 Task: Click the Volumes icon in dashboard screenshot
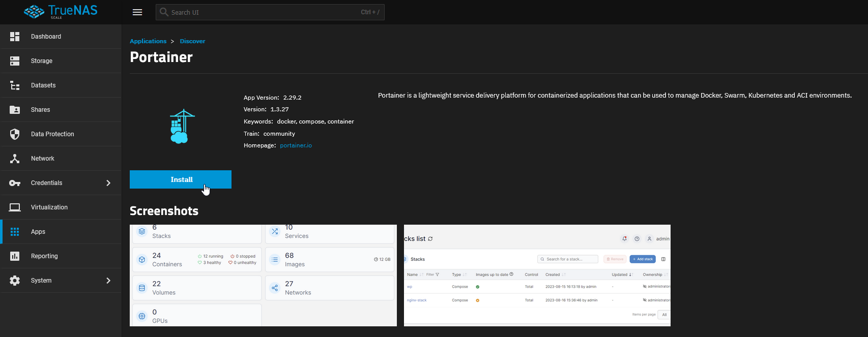click(x=142, y=288)
